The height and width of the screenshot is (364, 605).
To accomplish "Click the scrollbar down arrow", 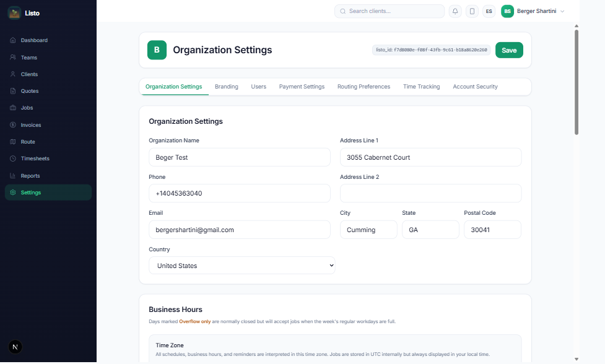I will (x=577, y=359).
